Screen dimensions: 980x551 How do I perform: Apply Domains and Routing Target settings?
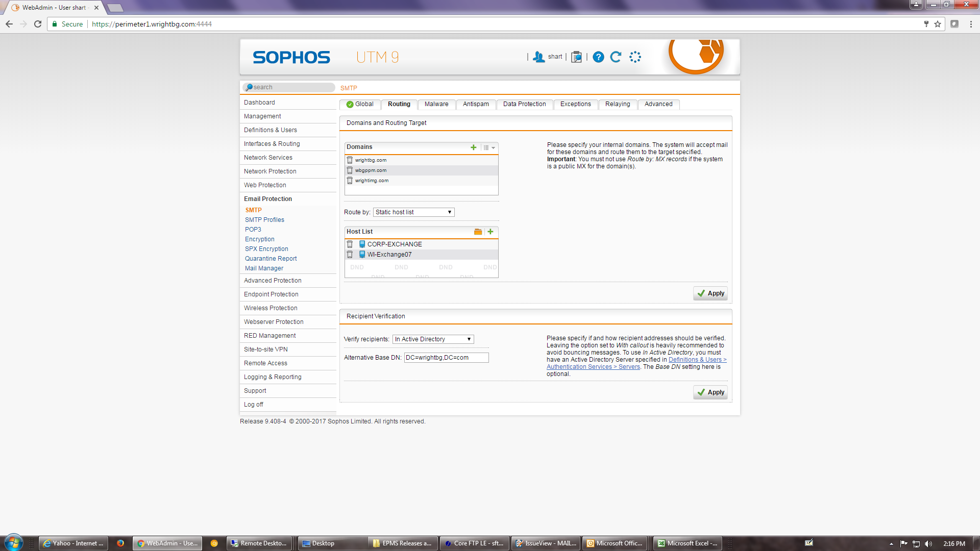click(x=710, y=293)
